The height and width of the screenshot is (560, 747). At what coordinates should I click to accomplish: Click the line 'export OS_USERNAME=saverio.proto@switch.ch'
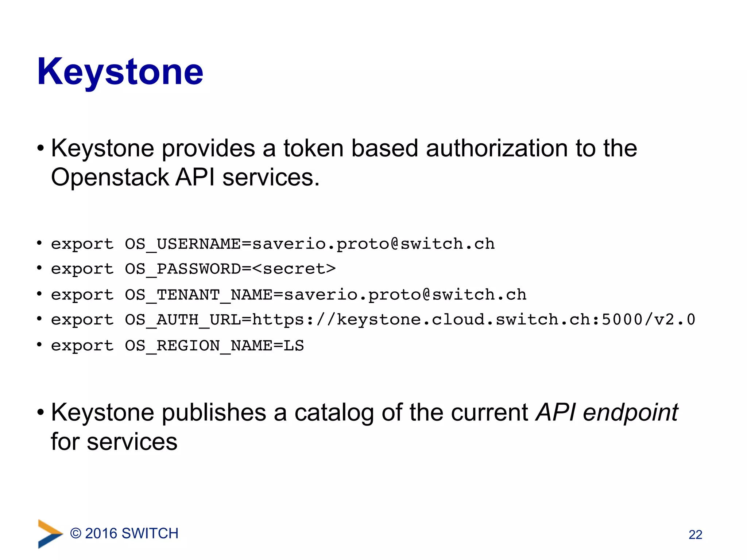[273, 244]
